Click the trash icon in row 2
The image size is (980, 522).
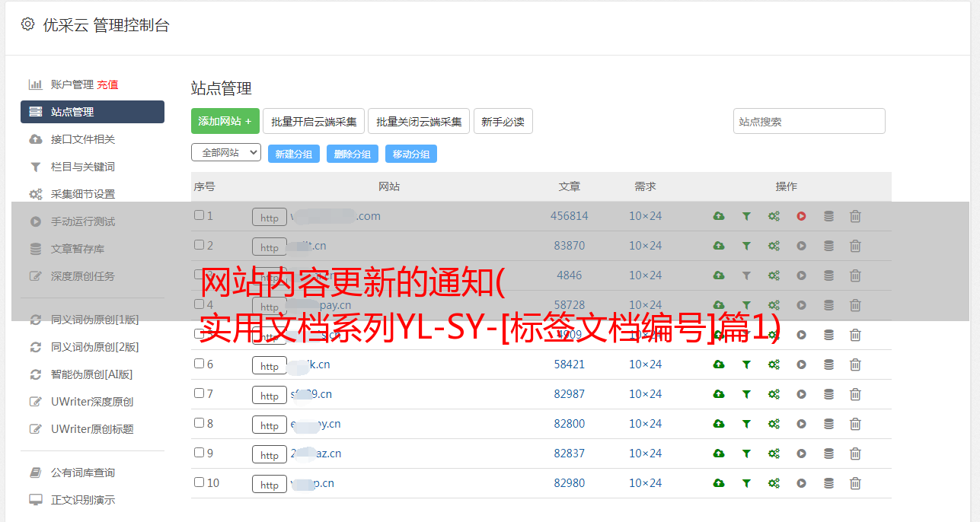point(855,246)
